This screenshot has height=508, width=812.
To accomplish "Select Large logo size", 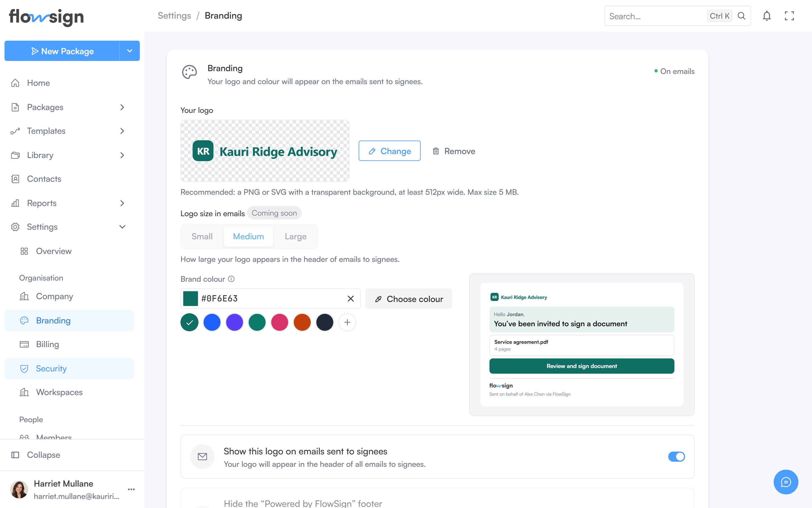I will coord(295,236).
